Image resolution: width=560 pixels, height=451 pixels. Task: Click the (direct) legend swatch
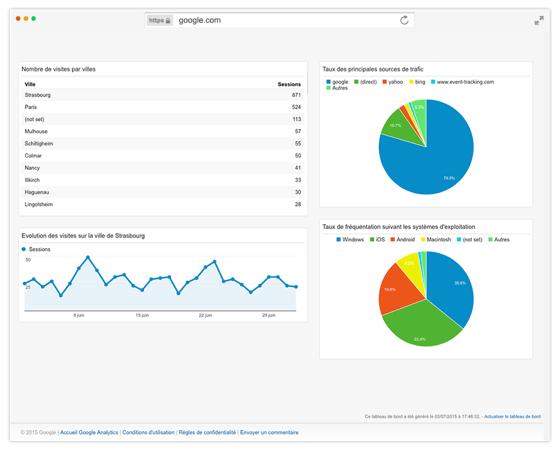pyautogui.click(x=356, y=82)
